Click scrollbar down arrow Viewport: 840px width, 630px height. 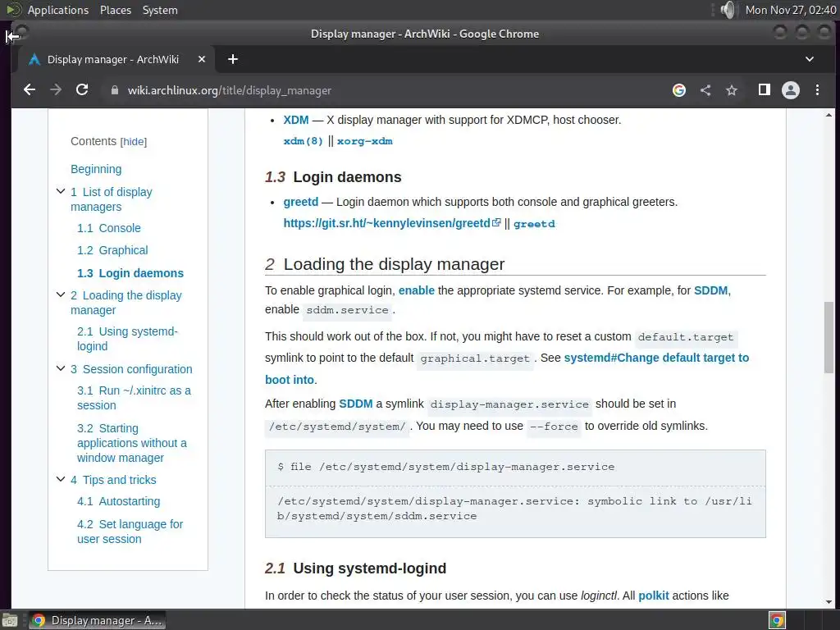(829, 602)
